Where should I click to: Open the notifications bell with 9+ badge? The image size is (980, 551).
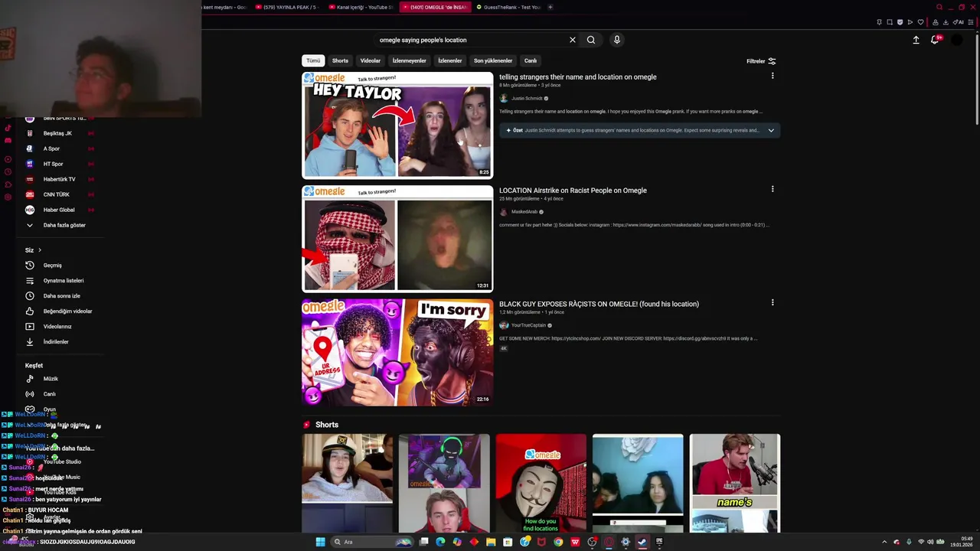[935, 40]
